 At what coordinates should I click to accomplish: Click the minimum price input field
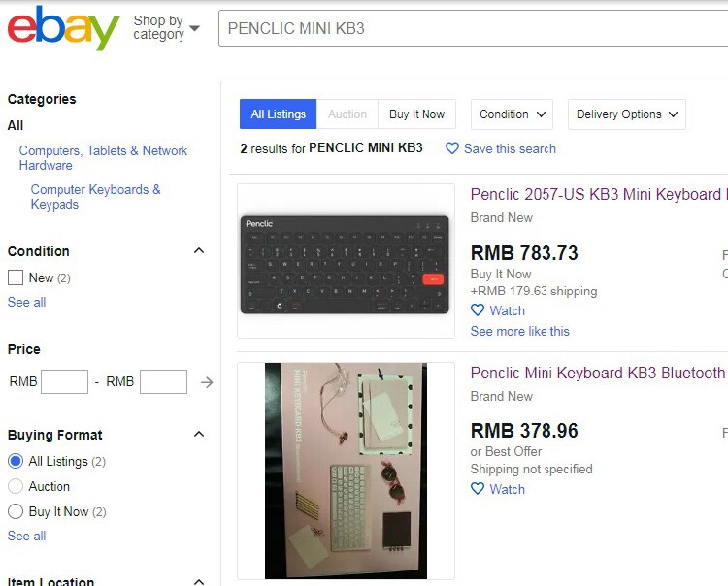[x=64, y=382]
